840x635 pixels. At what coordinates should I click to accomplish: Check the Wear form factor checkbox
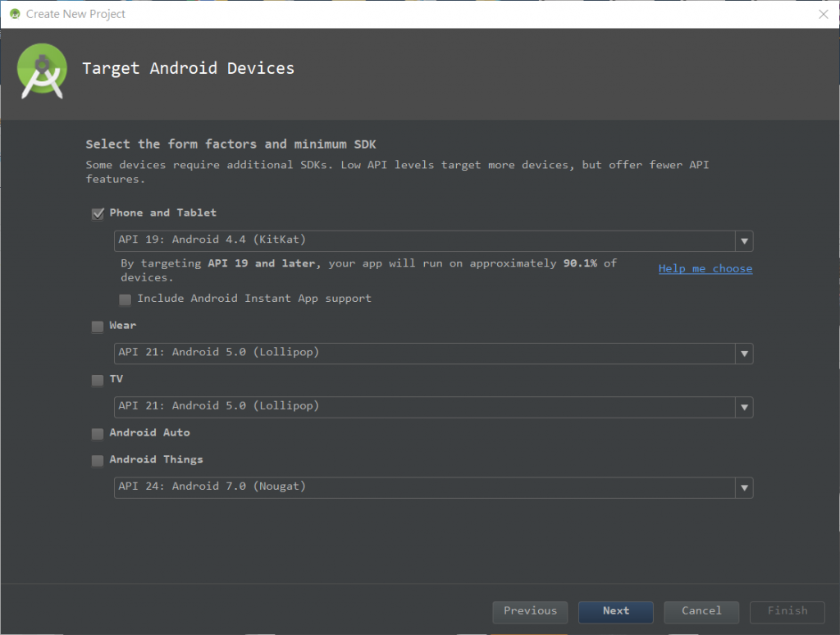click(98, 327)
